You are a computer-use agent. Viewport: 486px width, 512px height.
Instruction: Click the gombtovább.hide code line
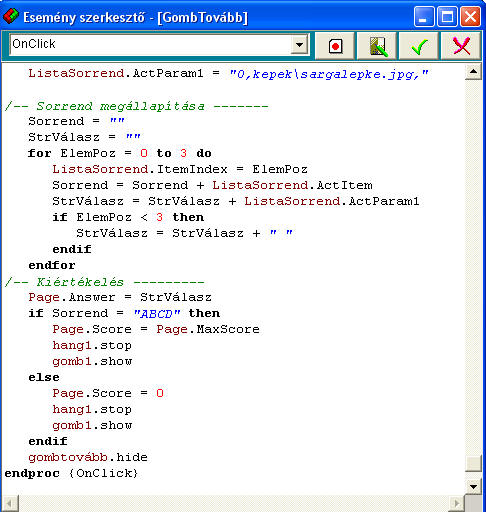(88, 457)
